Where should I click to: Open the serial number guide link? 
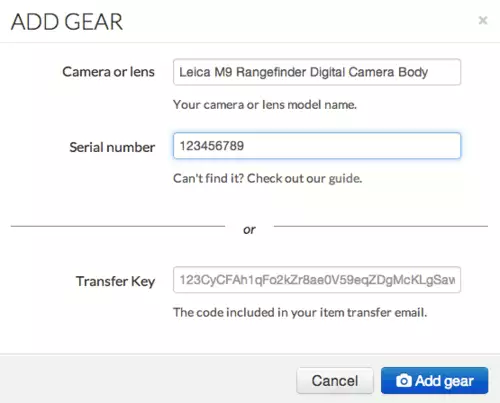[x=345, y=179]
